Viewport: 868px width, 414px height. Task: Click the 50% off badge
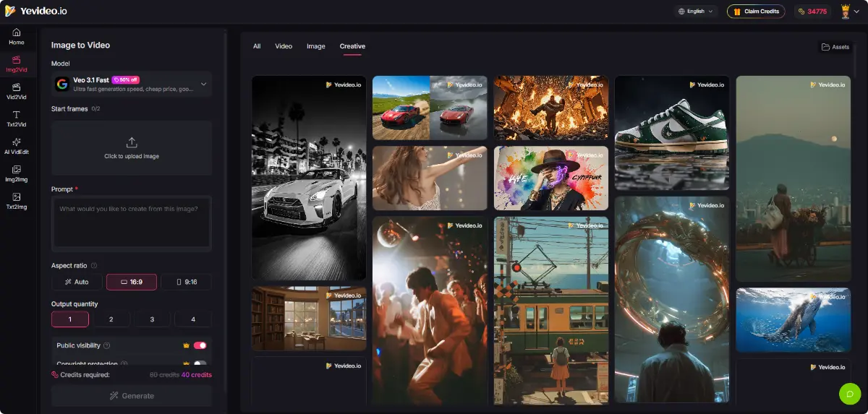(126, 79)
